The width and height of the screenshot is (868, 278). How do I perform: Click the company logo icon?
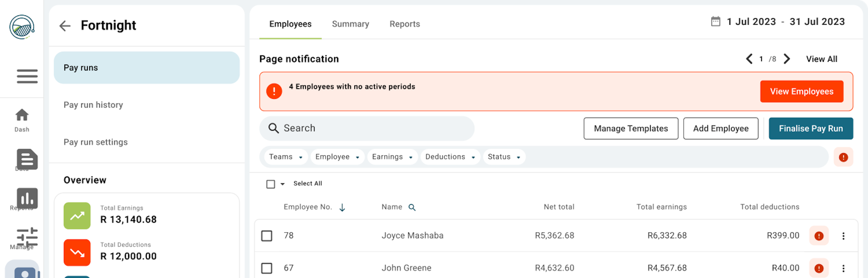[x=22, y=27]
